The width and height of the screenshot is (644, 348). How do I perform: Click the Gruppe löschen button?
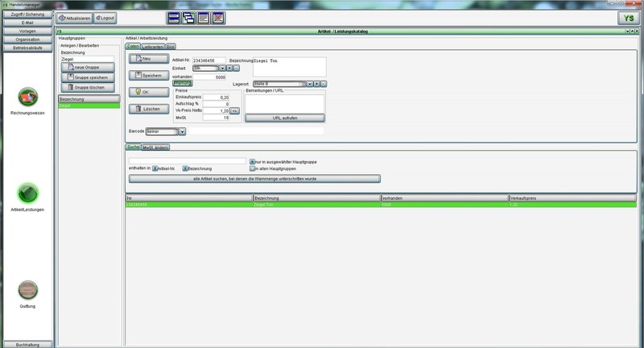[x=88, y=88]
